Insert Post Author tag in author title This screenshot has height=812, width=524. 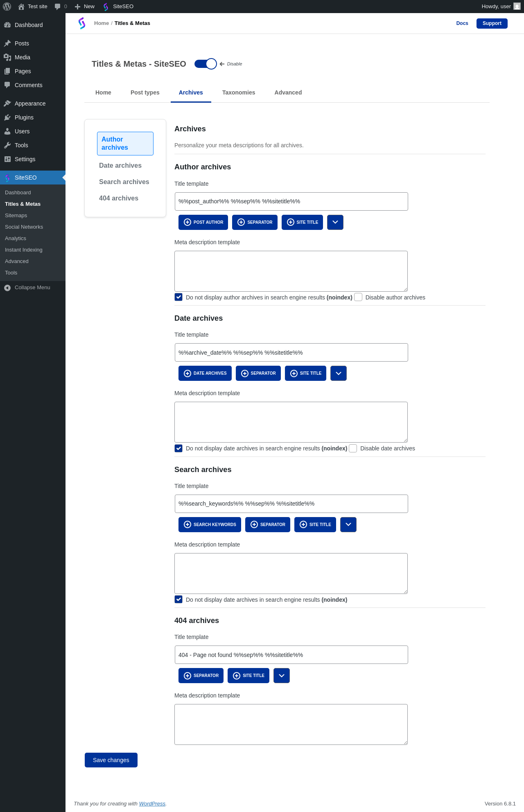[203, 222]
